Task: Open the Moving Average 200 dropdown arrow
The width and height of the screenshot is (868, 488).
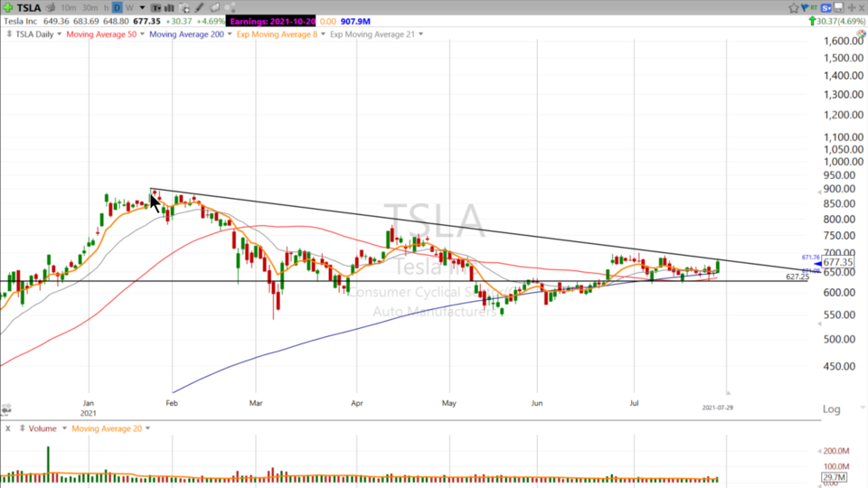Action: pos(230,34)
